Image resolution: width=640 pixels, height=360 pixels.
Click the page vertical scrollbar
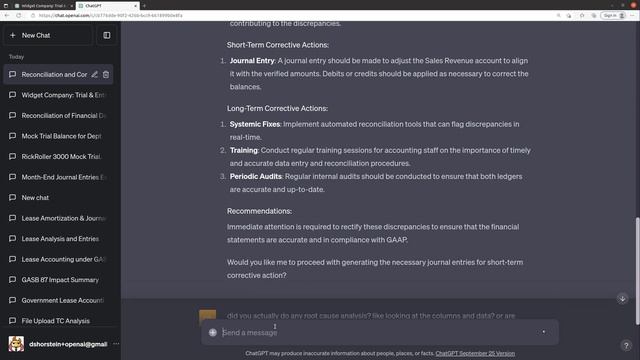(x=638, y=271)
